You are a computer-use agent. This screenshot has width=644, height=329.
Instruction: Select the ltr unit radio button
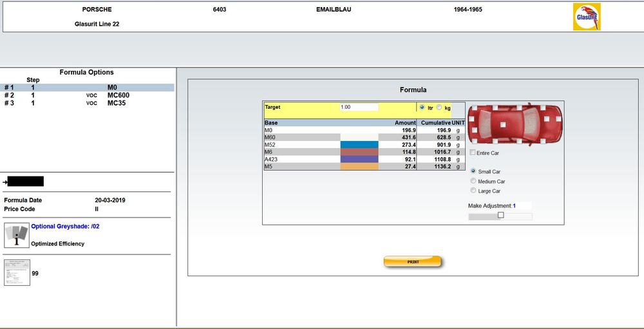click(x=422, y=108)
